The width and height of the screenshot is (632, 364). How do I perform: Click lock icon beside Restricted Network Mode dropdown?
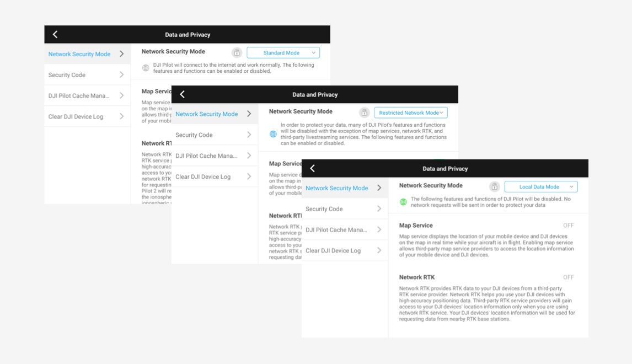365,113
